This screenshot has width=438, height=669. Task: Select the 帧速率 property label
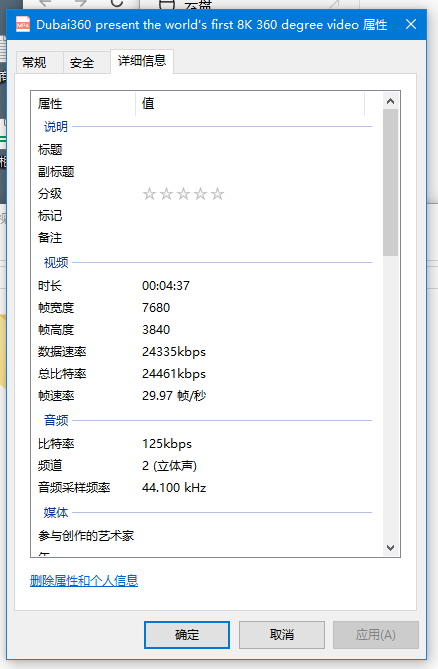pos(56,396)
